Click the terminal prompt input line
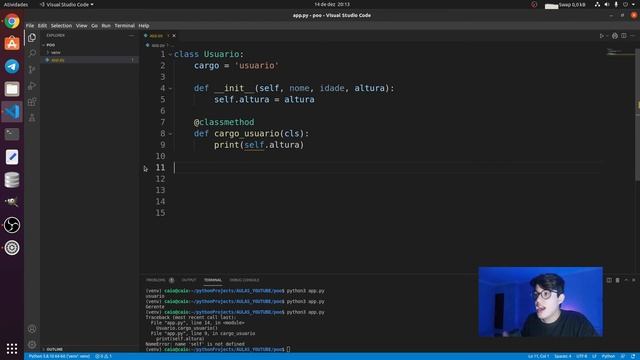Image resolution: width=640 pixels, height=360 pixels. 217,349
